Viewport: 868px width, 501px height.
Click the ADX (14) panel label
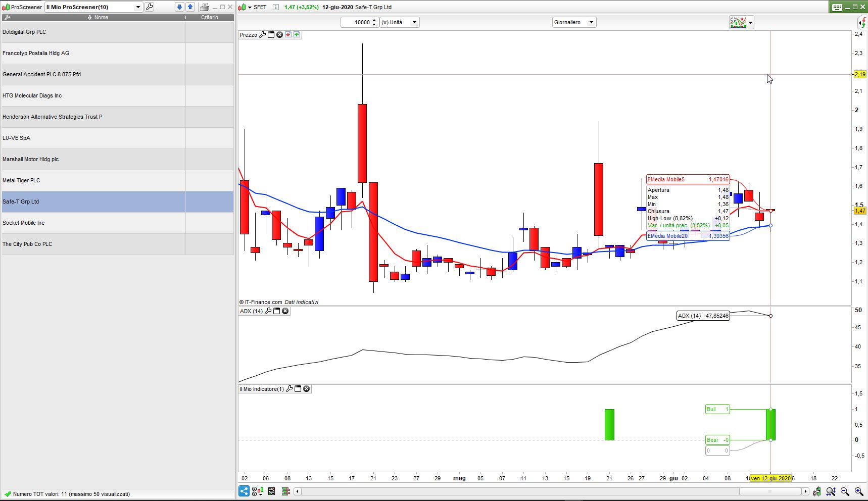pos(251,311)
